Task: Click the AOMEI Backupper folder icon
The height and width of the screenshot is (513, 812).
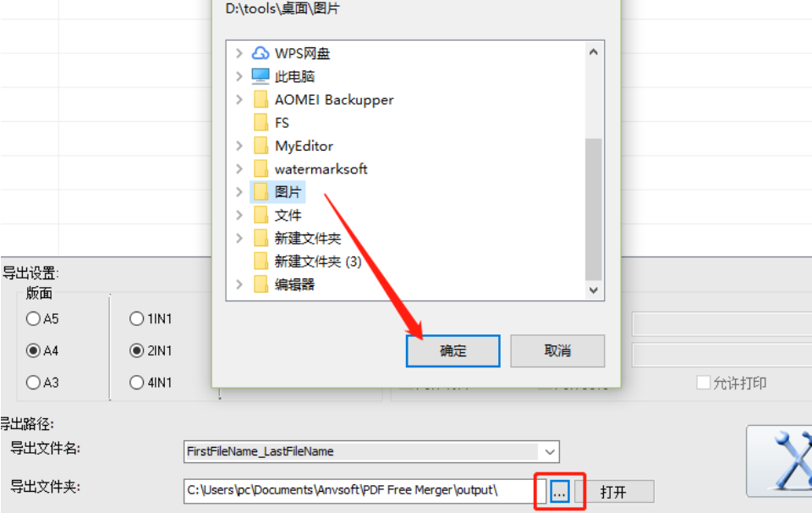Action: click(261, 100)
